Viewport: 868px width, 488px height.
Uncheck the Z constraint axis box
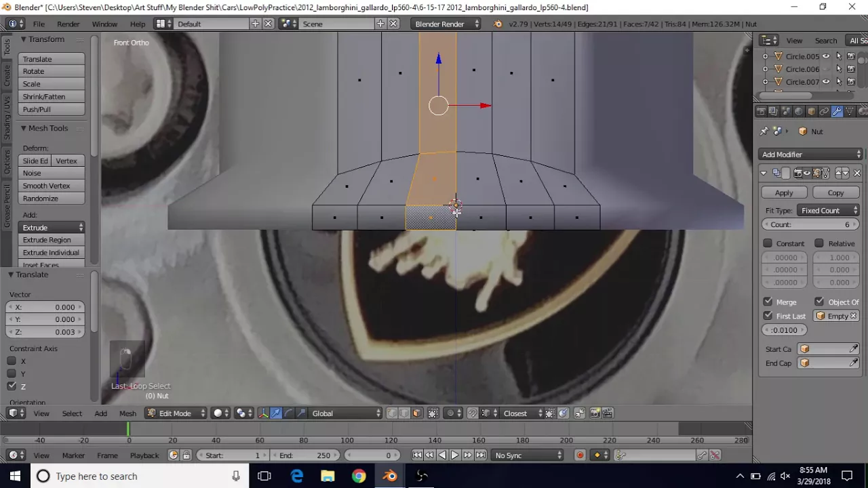pyautogui.click(x=12, y=386)
